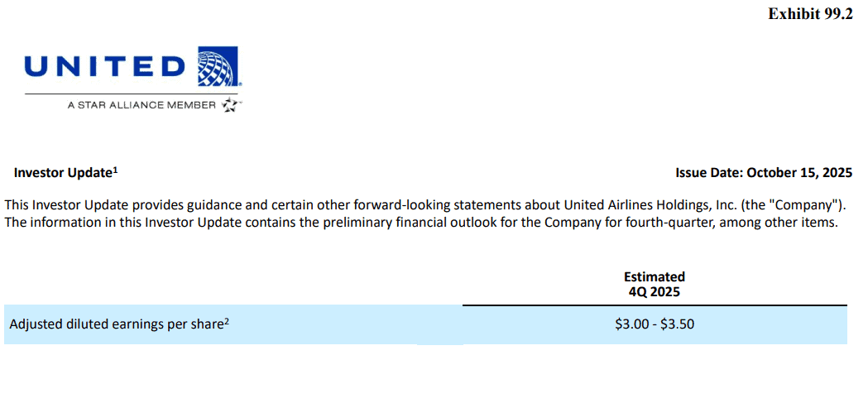Click the light blue table row background
The height and width of the screenshot is (408, 868).
point(425,324)
